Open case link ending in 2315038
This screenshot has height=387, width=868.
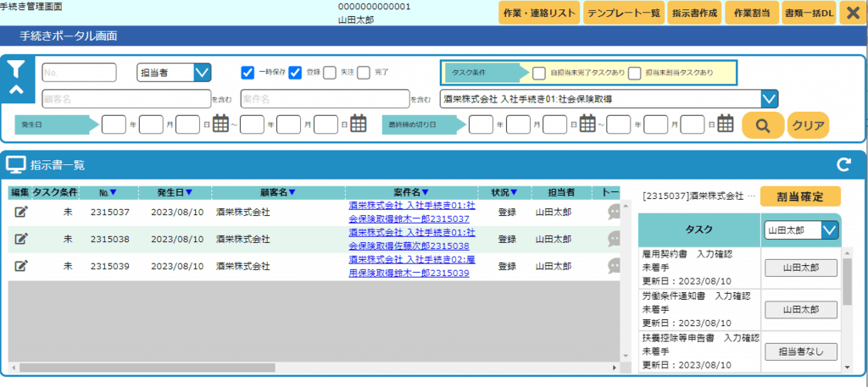pyautogui.click(x=411, y=239)
